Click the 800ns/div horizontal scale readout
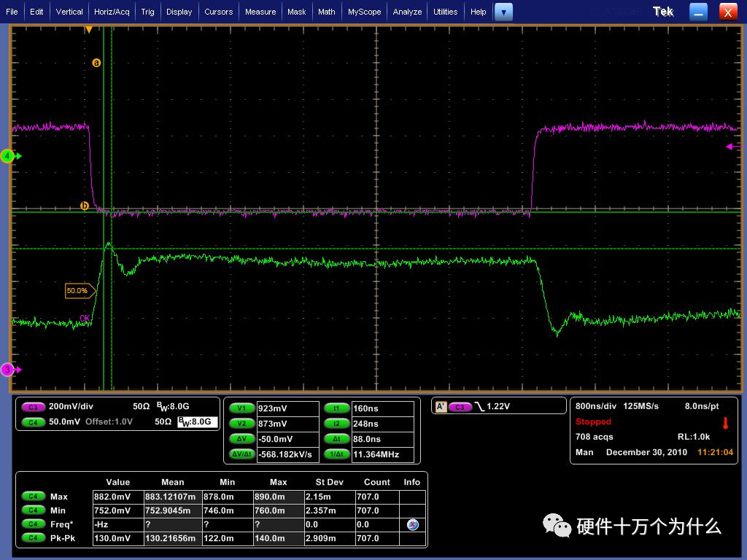 coord(595,406)
